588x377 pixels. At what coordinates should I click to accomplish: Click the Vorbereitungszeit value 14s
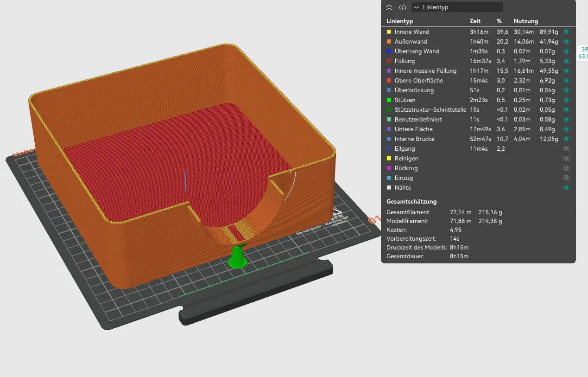[455, 239]
